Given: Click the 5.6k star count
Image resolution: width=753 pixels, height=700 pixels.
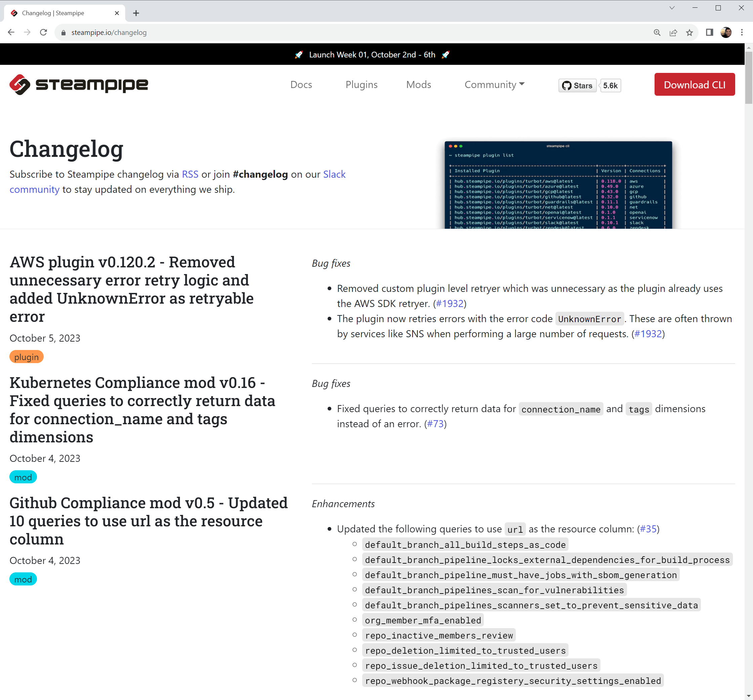Looking at the screenshot, I should 610,86.
